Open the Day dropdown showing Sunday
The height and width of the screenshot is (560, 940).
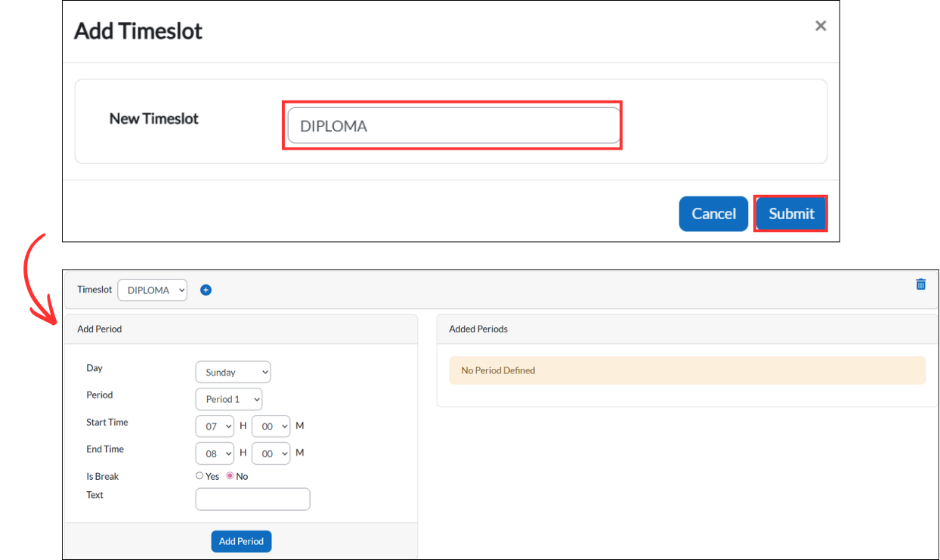tap(233, 372)
